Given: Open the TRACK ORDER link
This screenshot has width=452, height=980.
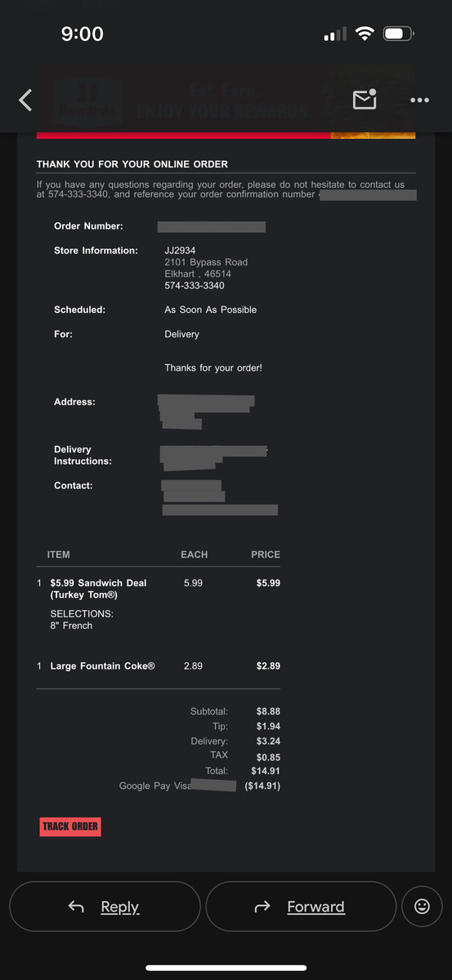Looking at the screenshot, I should [70, 826].
